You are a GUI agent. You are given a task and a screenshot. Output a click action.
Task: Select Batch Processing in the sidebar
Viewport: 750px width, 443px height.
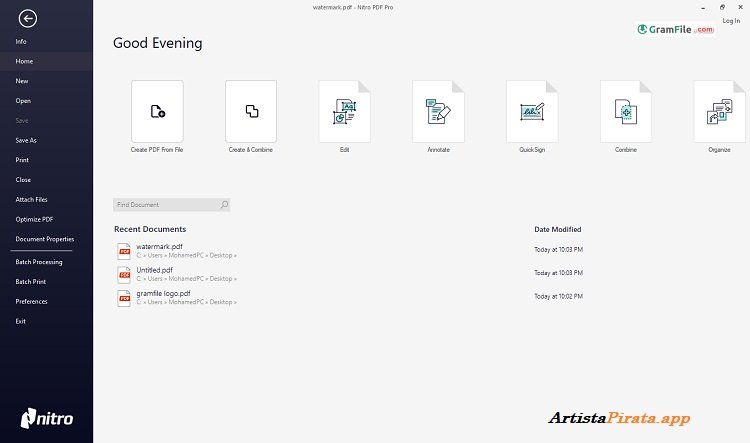click(x=39, y=262)
